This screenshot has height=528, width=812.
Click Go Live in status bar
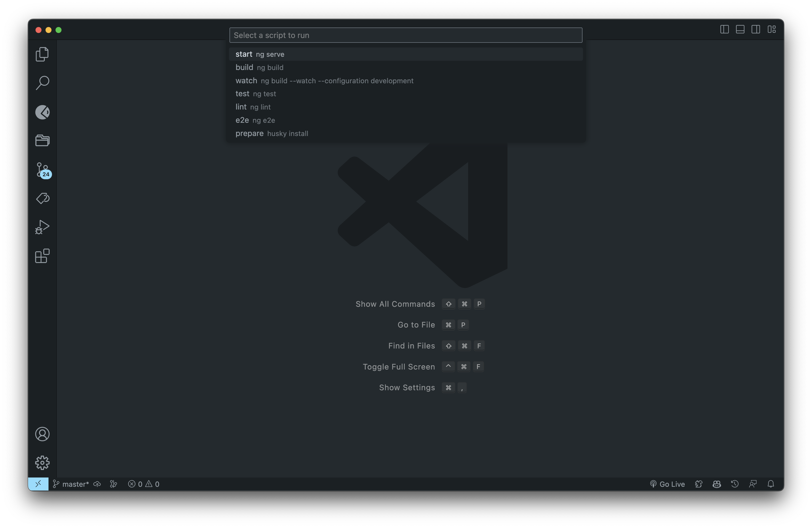pyautogui.click(x=667, y=484)
